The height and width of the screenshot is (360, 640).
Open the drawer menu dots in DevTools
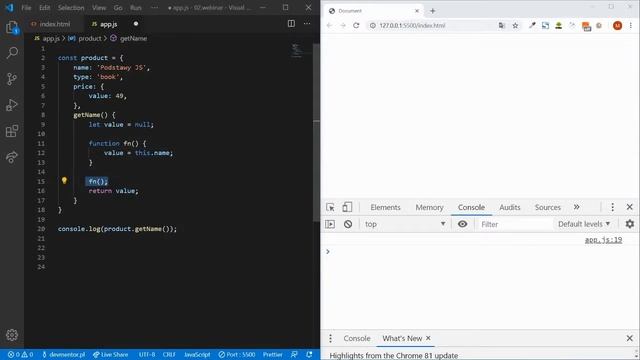point(330,338)
